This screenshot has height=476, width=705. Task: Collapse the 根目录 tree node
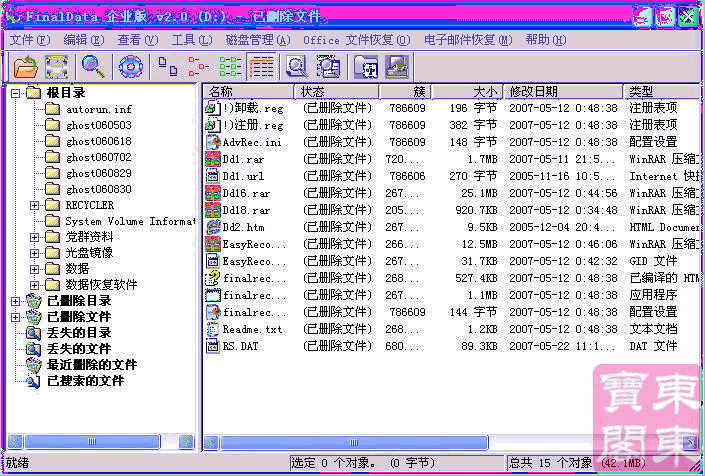[16, 93]
